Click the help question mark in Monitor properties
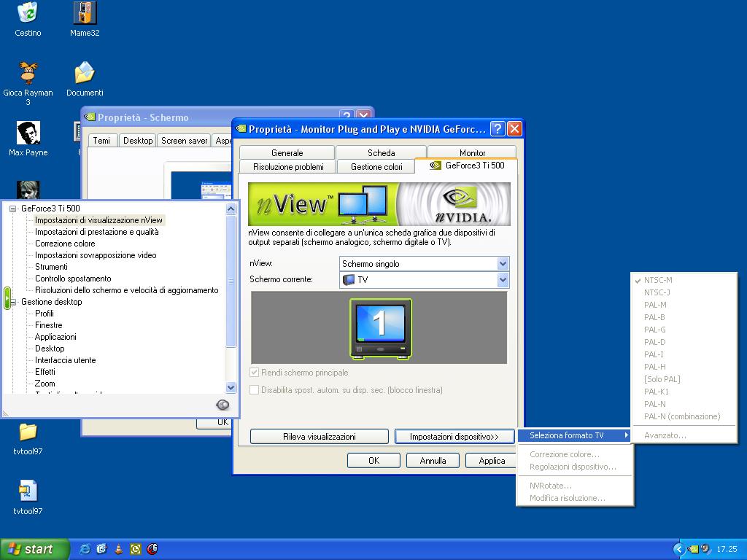The image size is (747, 560). click(498, 128)
